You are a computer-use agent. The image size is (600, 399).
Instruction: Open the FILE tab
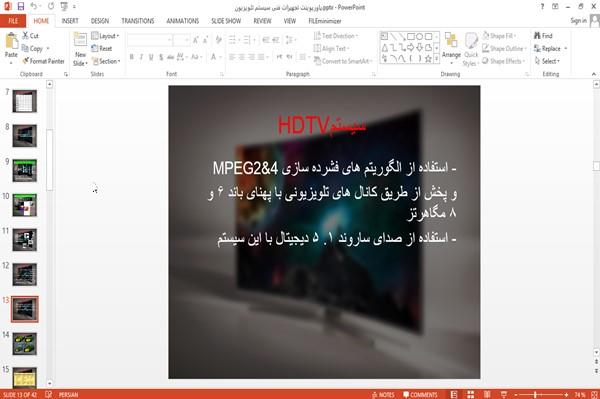pyautogui.click(x=13, y=21)
